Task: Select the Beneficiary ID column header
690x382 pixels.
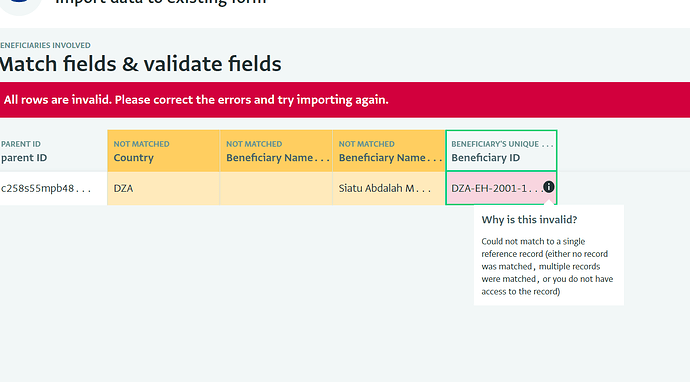Action: coord(501,151)
